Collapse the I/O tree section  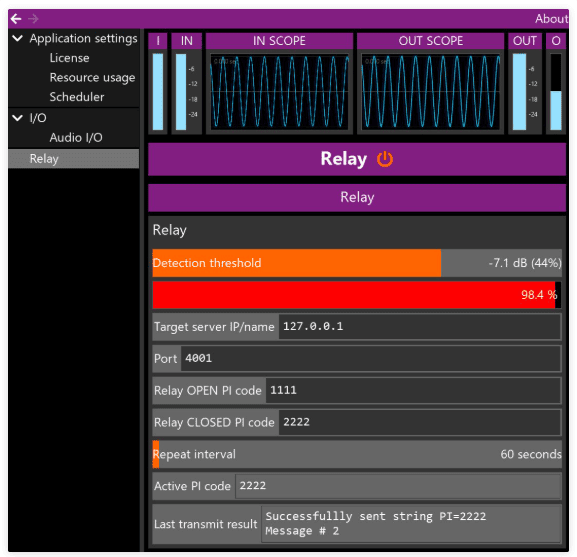tap(18, 118)
